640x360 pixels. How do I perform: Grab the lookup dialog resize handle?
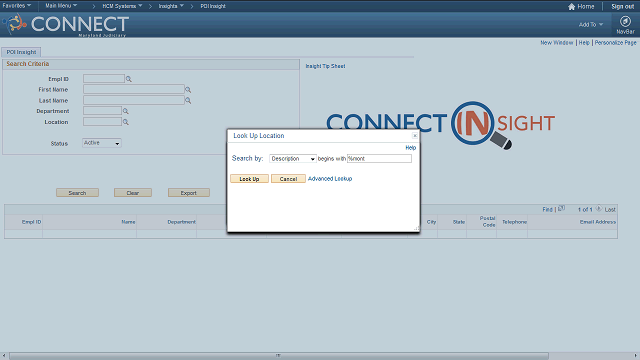(x=416, y=229)
